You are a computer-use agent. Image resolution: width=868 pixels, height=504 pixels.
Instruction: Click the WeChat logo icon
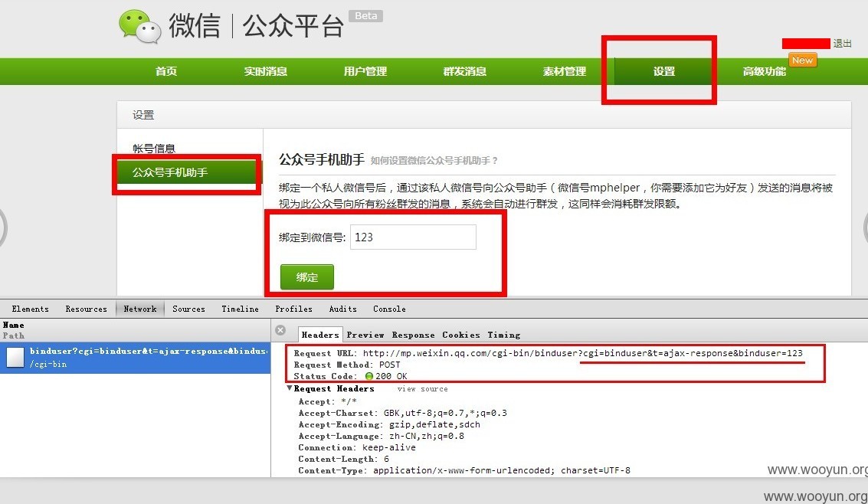pyautogui.click(x=140, y=26)
